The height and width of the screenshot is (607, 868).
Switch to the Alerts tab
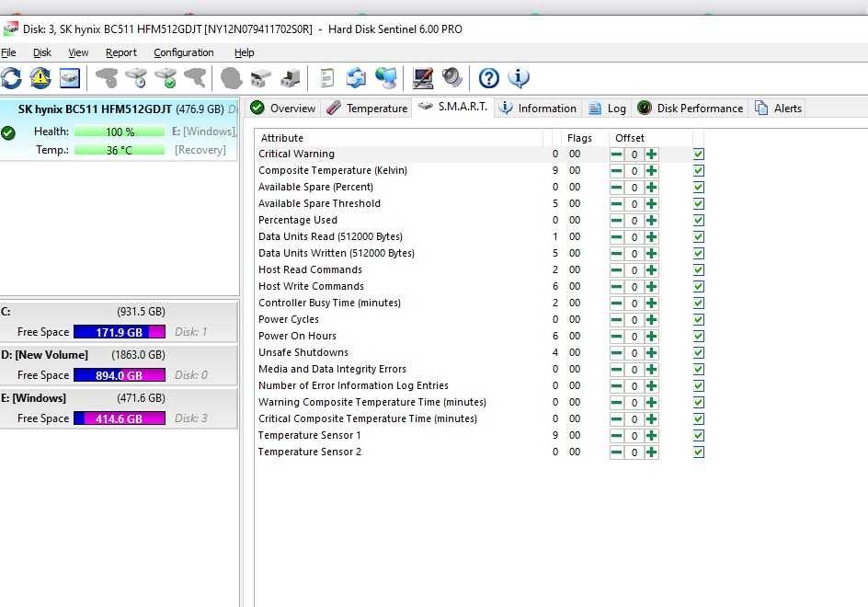pyautogui.click(x=778, y=108)
